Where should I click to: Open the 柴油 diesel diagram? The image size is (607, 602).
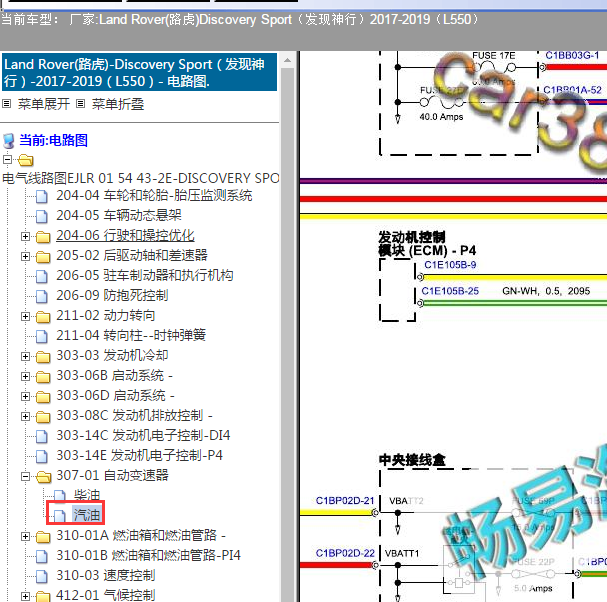tap(87, 495)
